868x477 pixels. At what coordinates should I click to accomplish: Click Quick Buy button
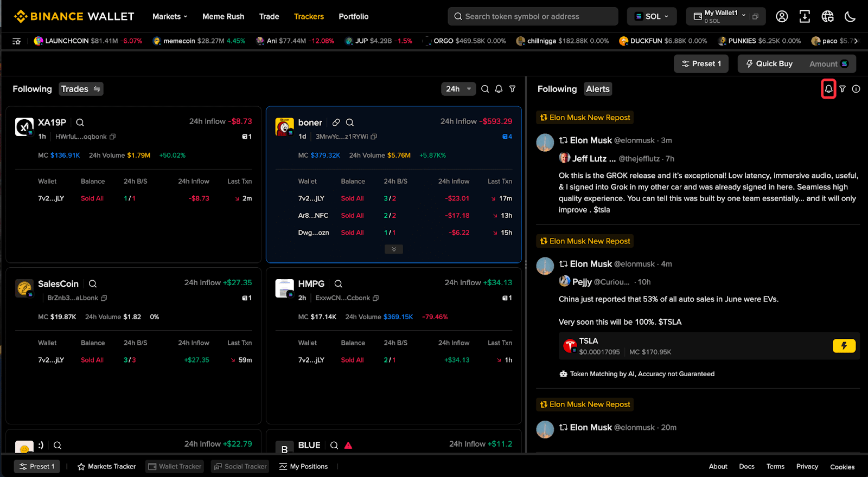click(769, 63)
